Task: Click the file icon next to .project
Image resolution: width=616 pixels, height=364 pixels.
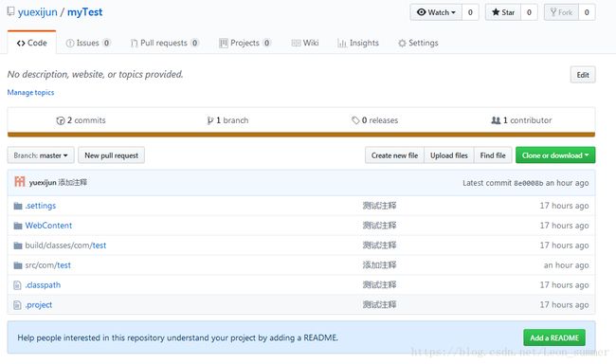Action: (17, 305)
